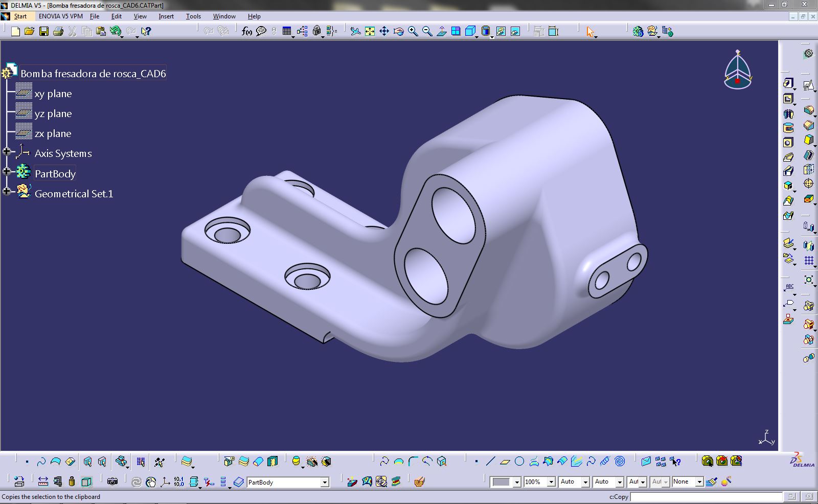The image size is (818, 504).
Task: Click the graphic properties color swatch
Action: [501, 482]
